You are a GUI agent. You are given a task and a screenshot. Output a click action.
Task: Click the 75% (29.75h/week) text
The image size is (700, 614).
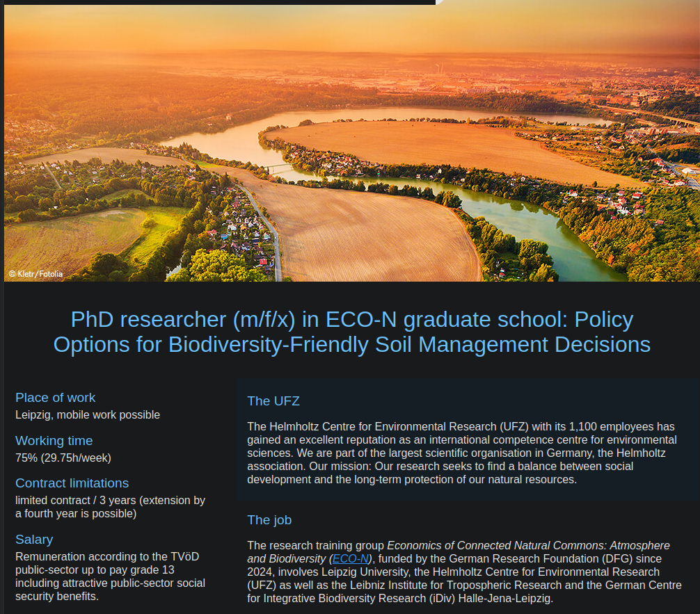click(x=63, y=458)
